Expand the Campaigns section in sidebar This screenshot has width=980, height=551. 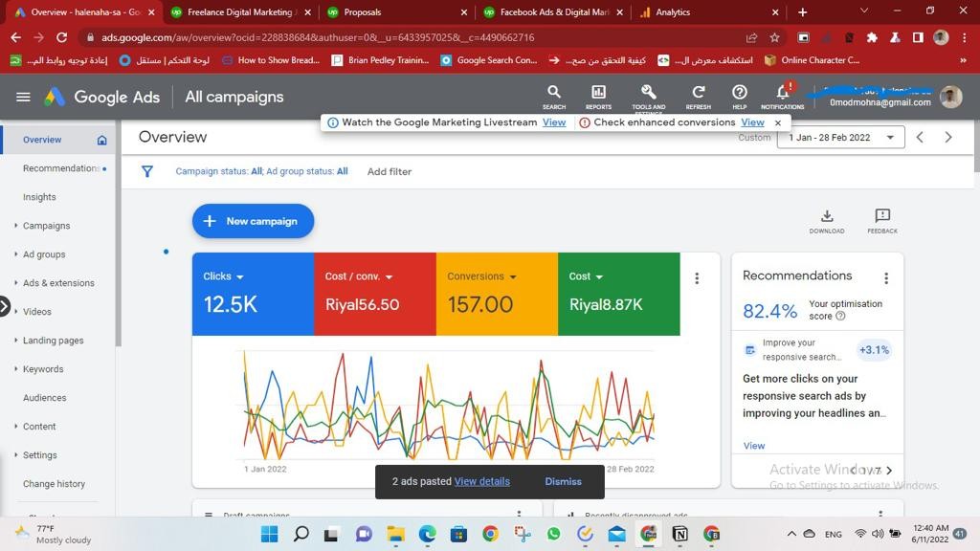tap(15, 226)
